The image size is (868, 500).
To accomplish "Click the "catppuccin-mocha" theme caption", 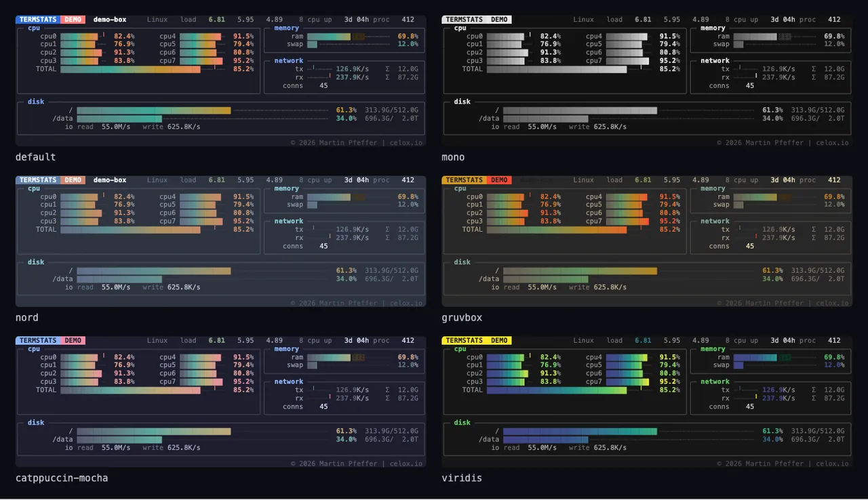I will (x=62, y=478).
